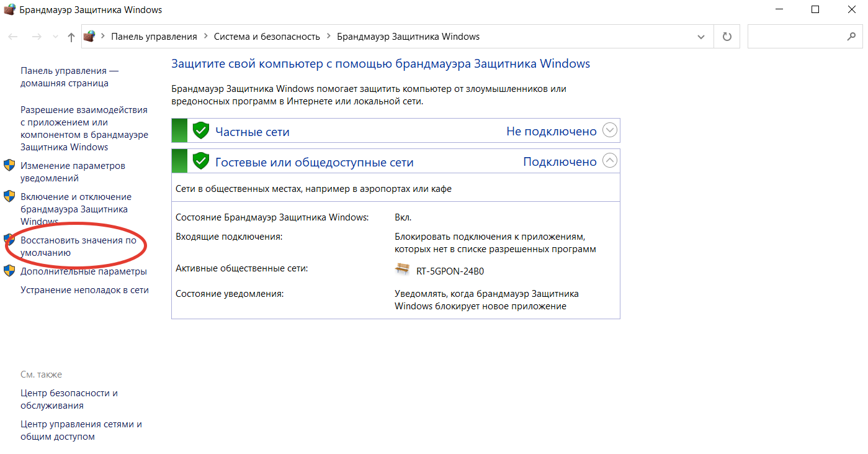The height and width of the screenshot is (454, 868).
Task: Click the 'Подключено' status in public networks header
Action: pyautogui.click(x=560, y=161)
